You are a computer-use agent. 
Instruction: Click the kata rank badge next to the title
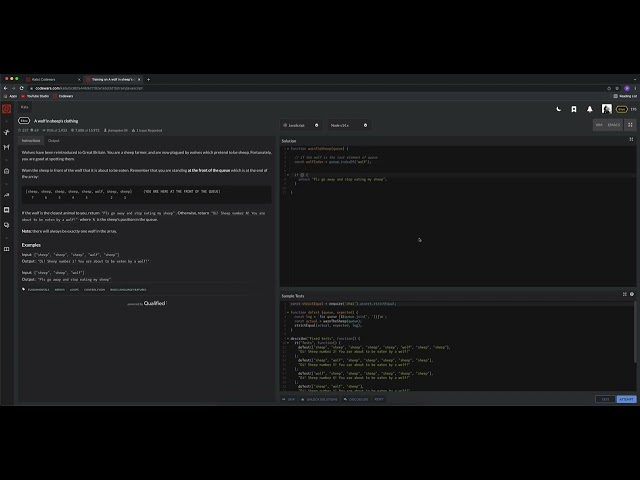click(24, 121)
